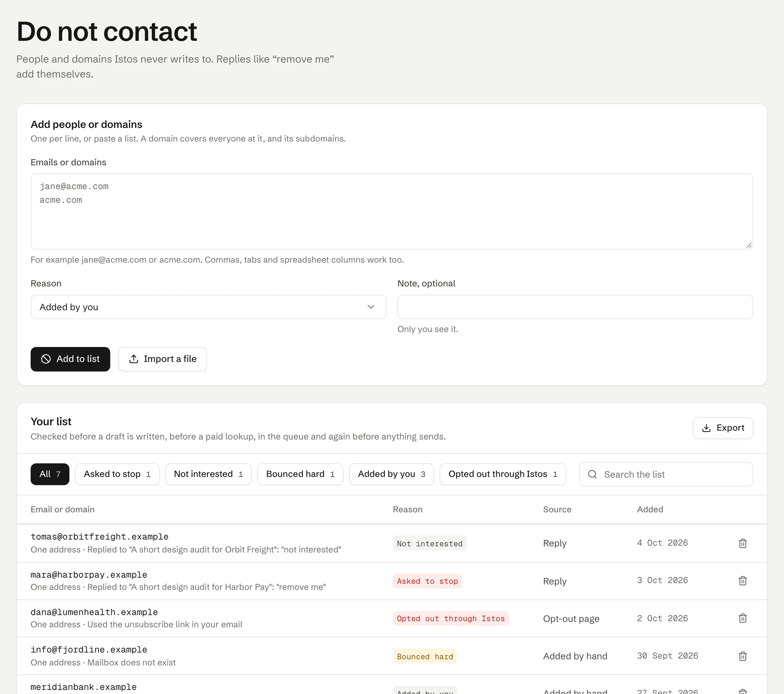Click dana@lumenhealth.example address
Image resolution: width=784 pixels, height=694 pixels.
[x=94, y=612]
